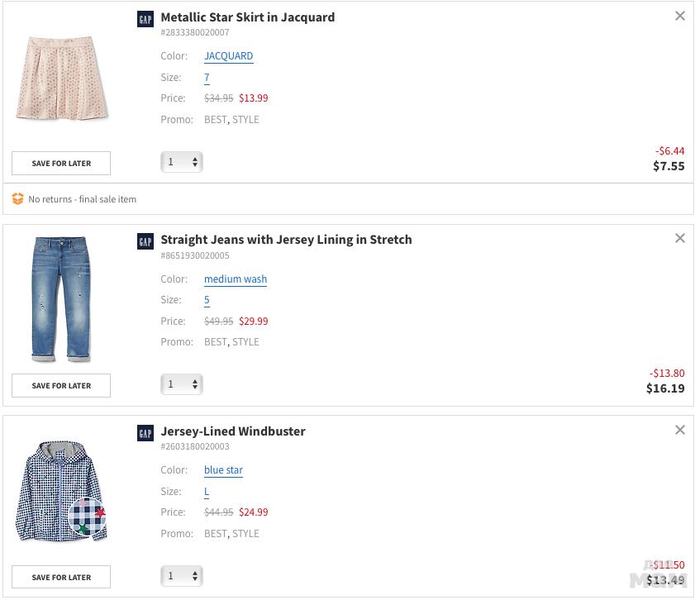Open quantity dropdown for Straight Jeans
This screenshot has height=600, width=700.
pos(182,384)
